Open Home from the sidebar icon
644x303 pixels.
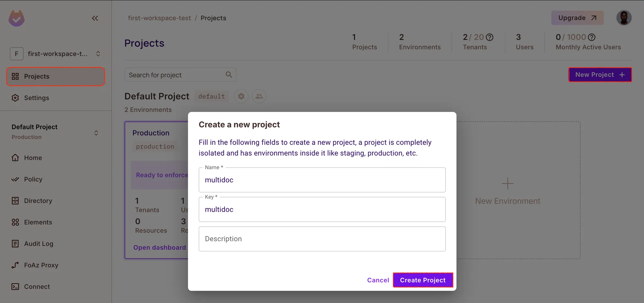click(x=15, y=157)
